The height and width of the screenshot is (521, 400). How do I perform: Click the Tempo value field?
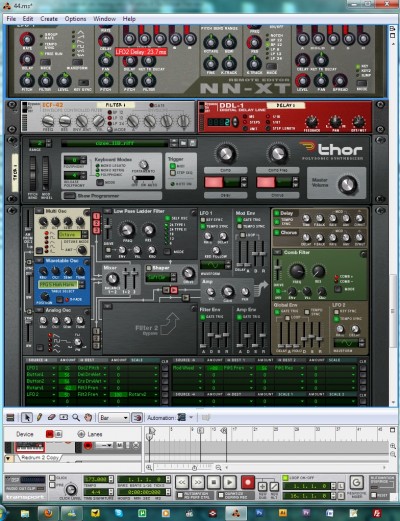pos(96,479)
